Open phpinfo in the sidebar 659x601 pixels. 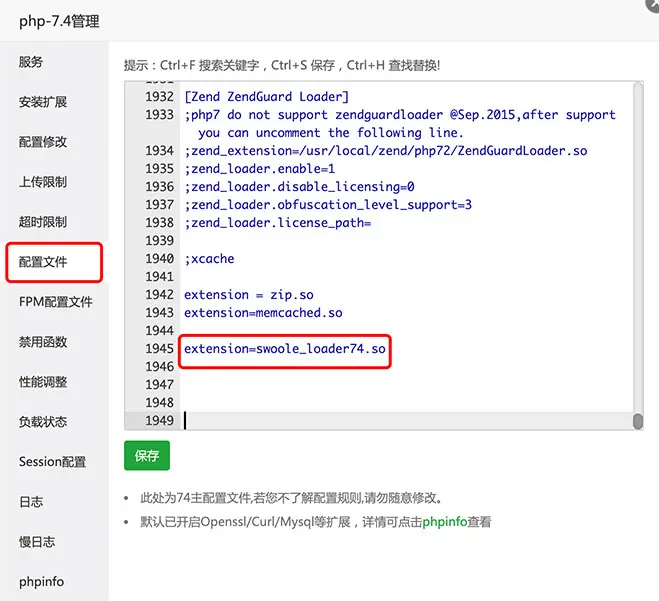pos(41,581)
